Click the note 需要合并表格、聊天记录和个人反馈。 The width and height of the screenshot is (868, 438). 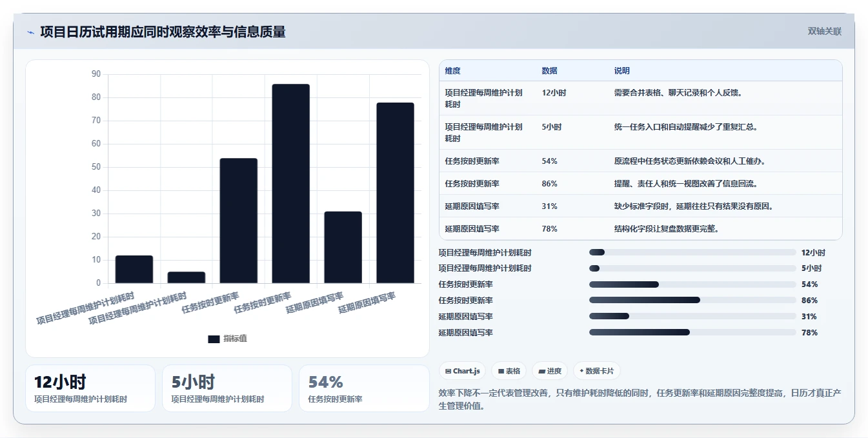(x=678, y=92)
